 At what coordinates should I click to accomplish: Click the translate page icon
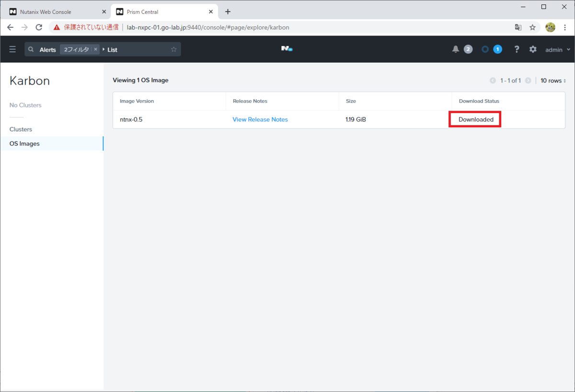click(x=518, y=27)
